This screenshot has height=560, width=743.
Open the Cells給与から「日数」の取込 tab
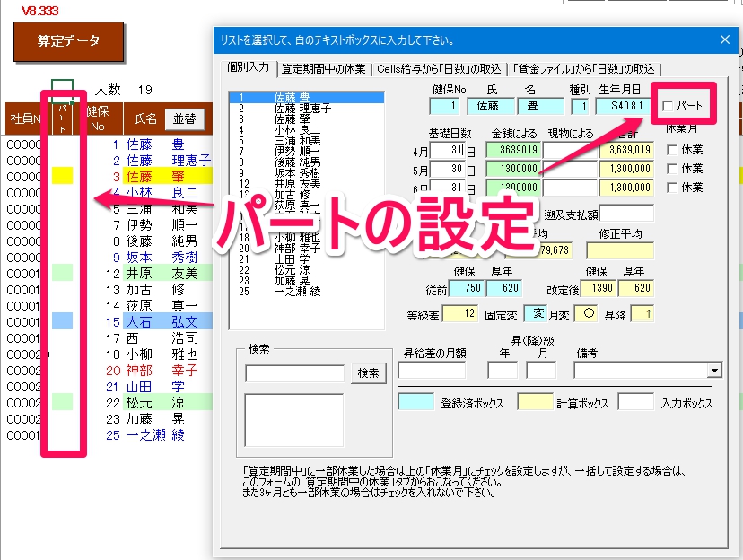pos(440,69)
